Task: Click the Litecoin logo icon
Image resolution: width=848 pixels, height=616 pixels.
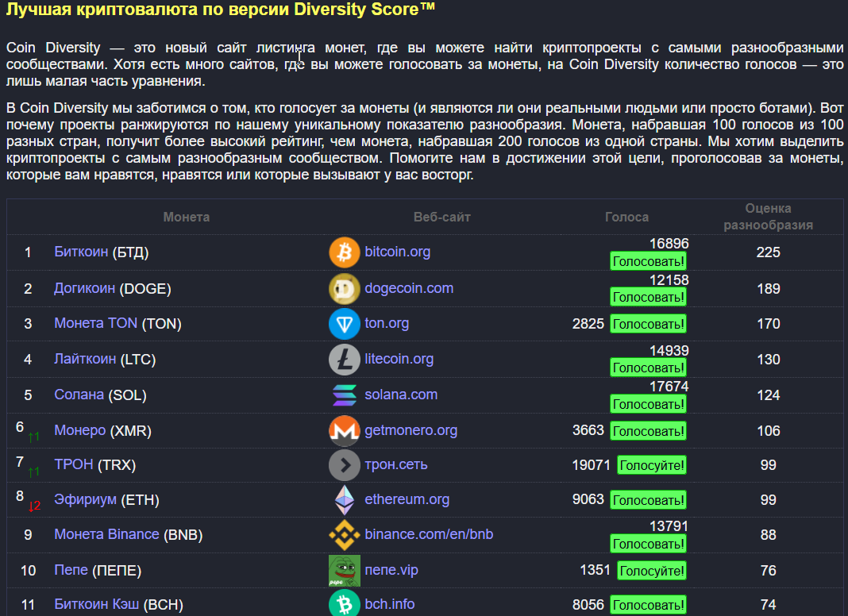Action: coord(345,360)
